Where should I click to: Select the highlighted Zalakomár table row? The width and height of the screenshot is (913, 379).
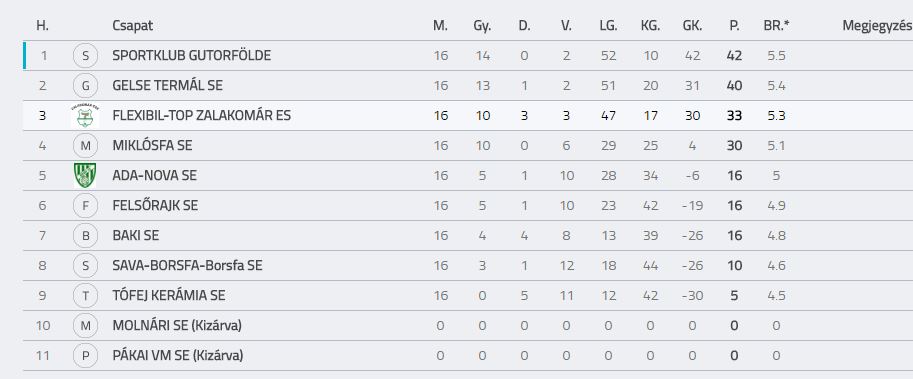(x=468, y=115)
